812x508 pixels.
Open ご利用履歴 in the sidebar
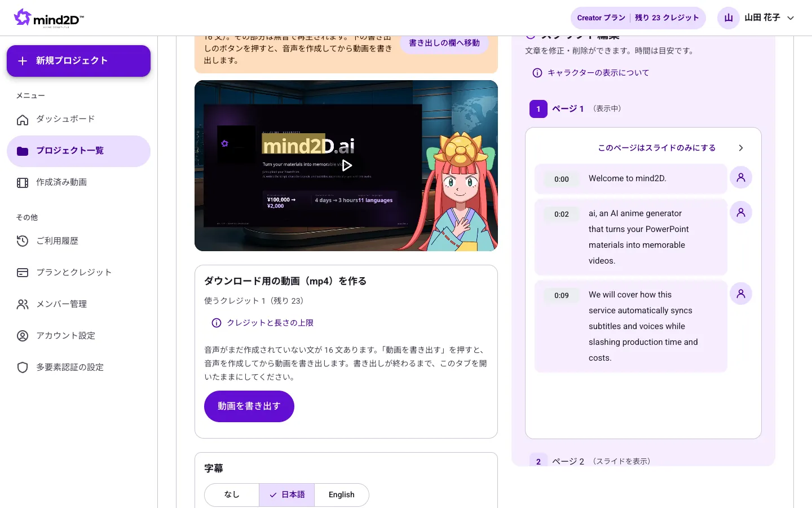[78, 241]
